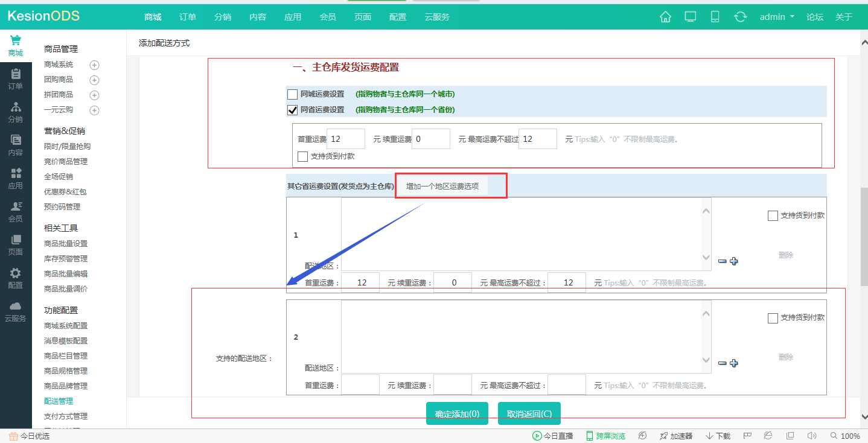Open 优惠券&红包 in the sidebar
The image size is (868, 443).
pos(65,192)
